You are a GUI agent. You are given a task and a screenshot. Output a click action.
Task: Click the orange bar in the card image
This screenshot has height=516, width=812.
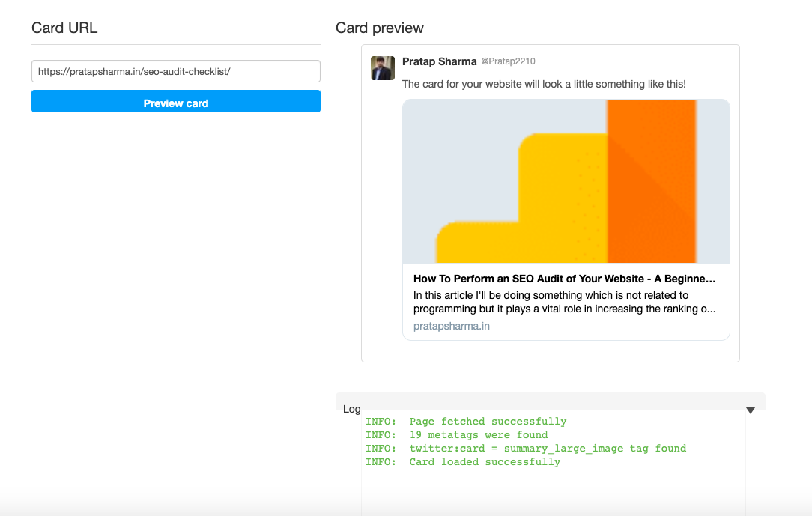coord(650,180)
